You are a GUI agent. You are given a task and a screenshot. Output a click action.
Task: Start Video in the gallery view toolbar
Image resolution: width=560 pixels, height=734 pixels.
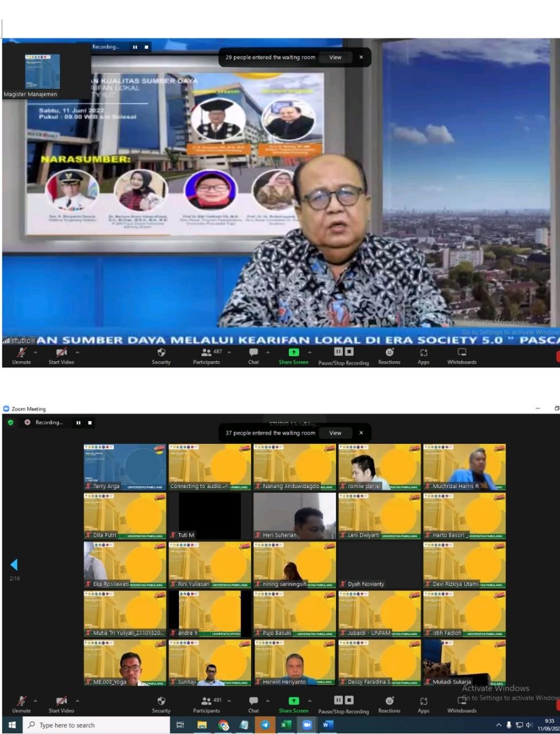tap(61, 704)
